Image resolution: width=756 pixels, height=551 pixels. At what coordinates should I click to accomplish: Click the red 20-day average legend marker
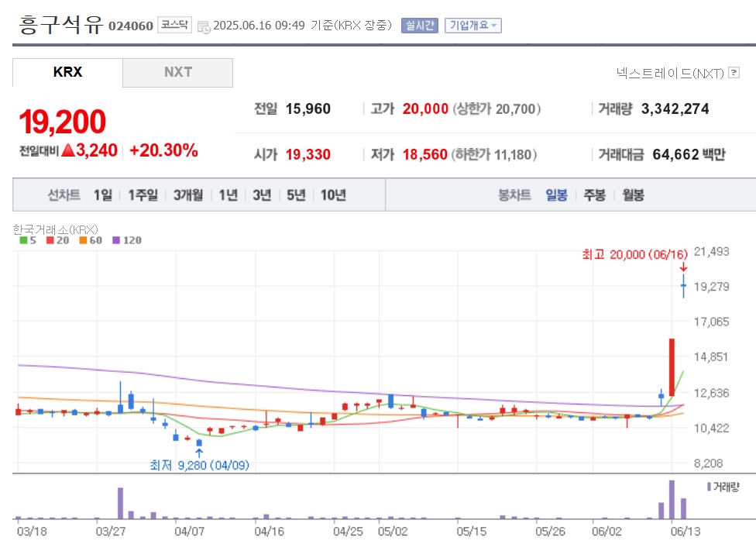click(x=50, y=240)
